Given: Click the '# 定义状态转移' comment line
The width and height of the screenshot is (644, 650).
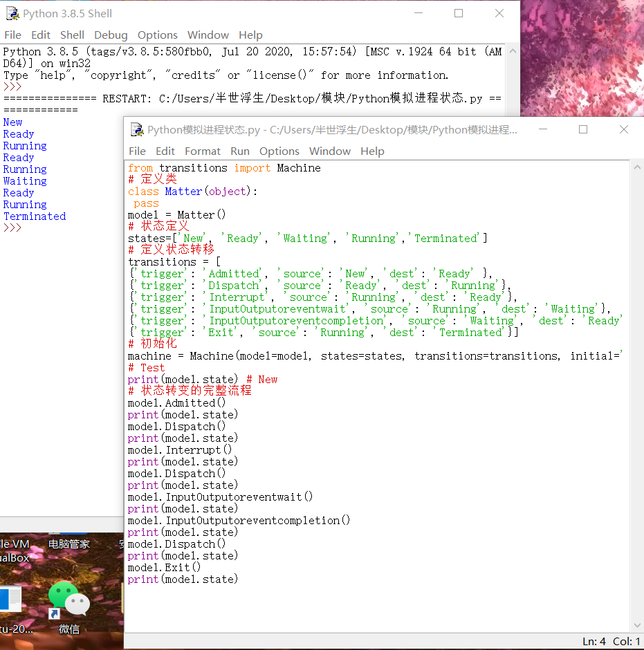Looking at the screenshot, I should coord(172,250).
